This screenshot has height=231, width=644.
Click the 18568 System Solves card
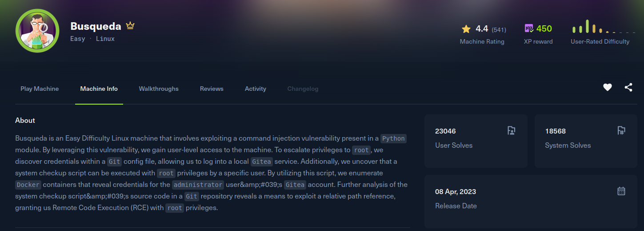pos(586,141)
